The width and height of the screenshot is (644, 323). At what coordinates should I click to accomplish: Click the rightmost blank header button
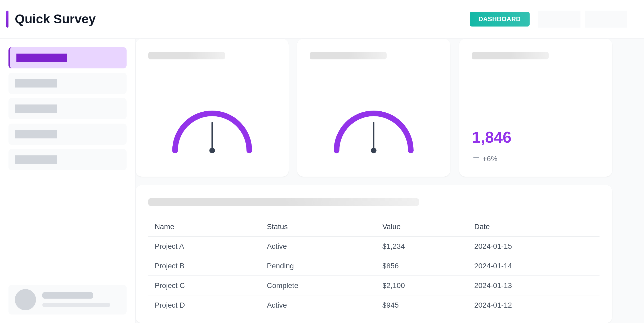pyautogui.click(x=606, y=19)
